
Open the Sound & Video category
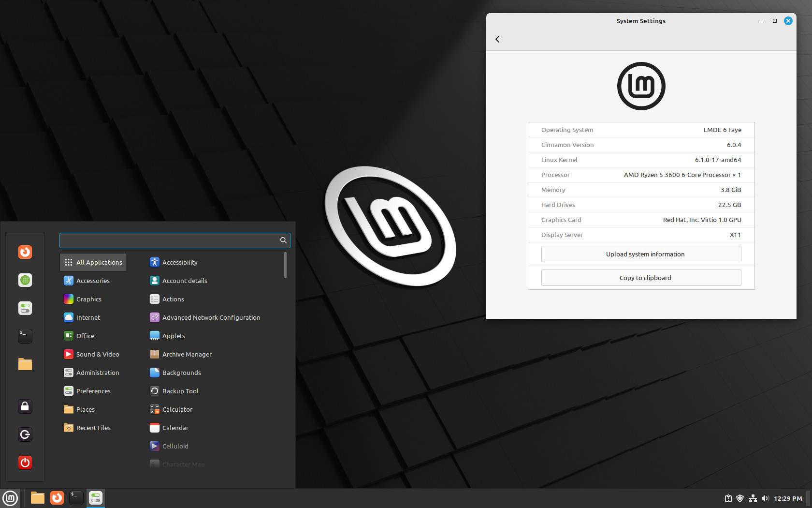point(93,354)
